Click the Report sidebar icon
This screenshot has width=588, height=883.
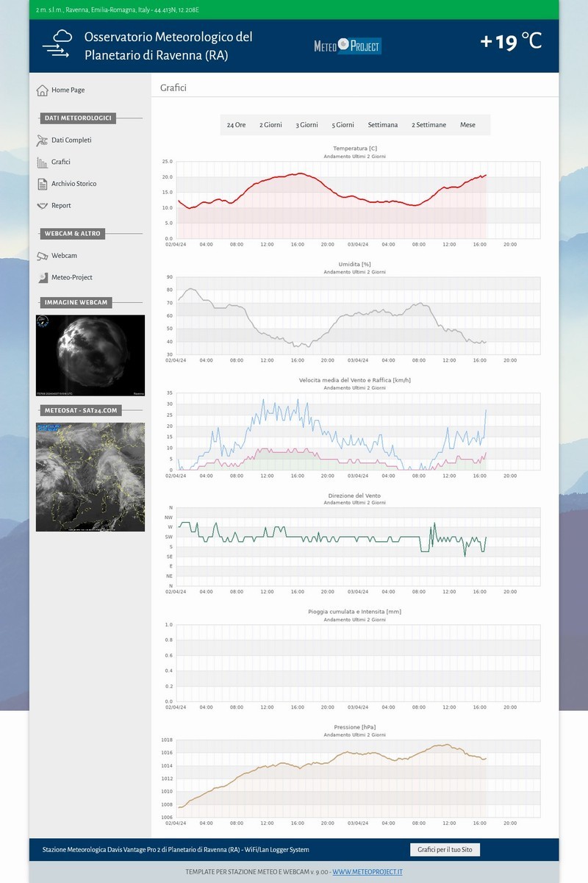click(x=42, y=206)
